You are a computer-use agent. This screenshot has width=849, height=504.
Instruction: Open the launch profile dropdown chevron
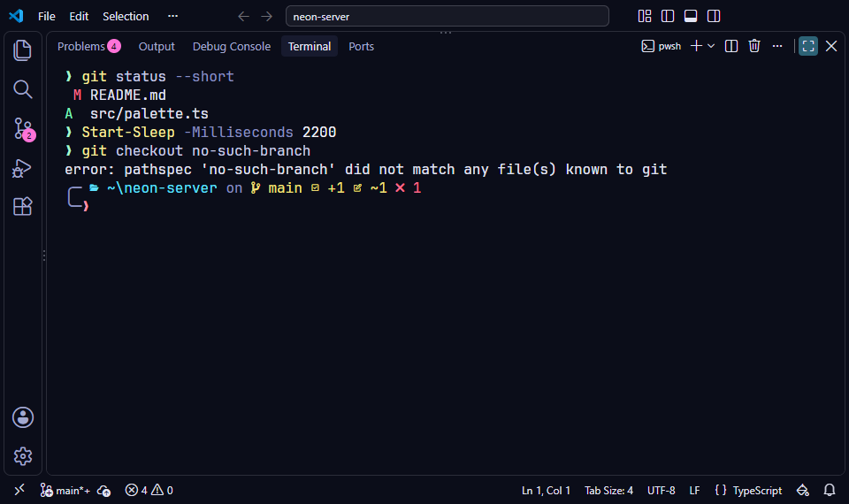[711, 47]
